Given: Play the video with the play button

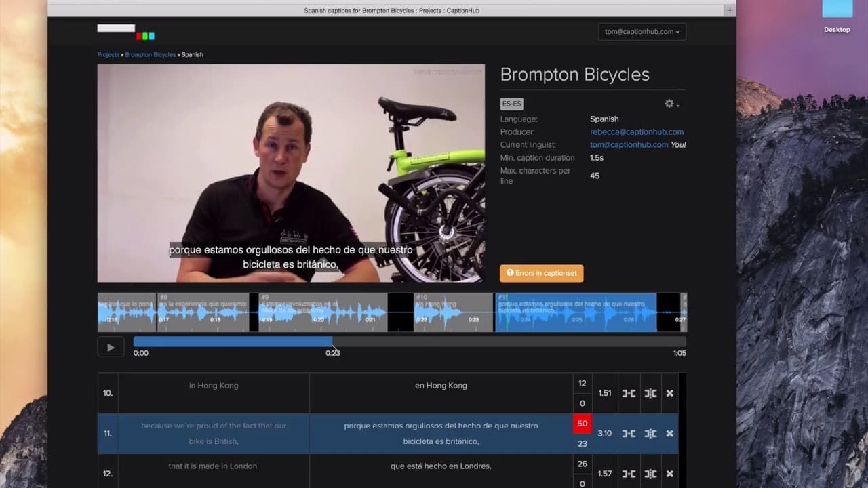Looking at the screenshot, I should (111, 348).
